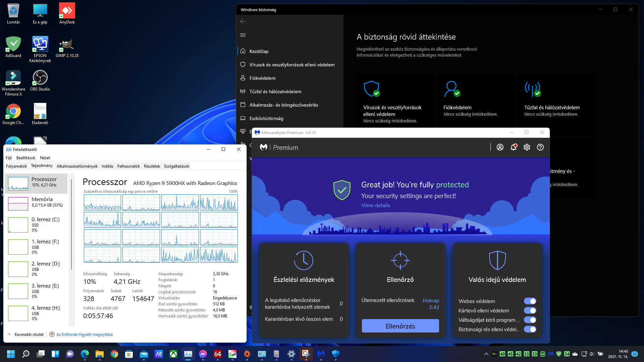Viewport: 644px width, 362px height.
Task: Open Fájl menu in Feladatkezelő
Action: [9, 158]
